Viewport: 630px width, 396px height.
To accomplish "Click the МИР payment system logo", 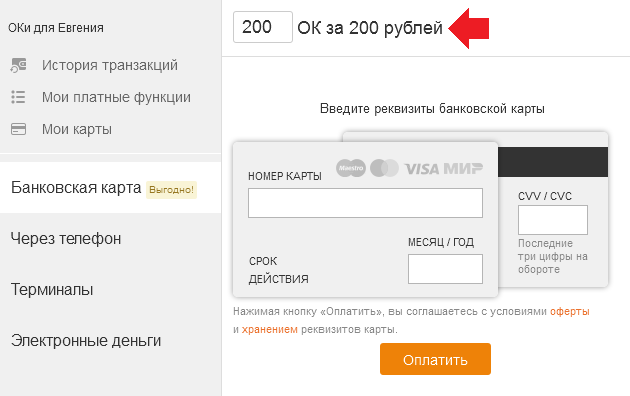I will click(462, 169).
